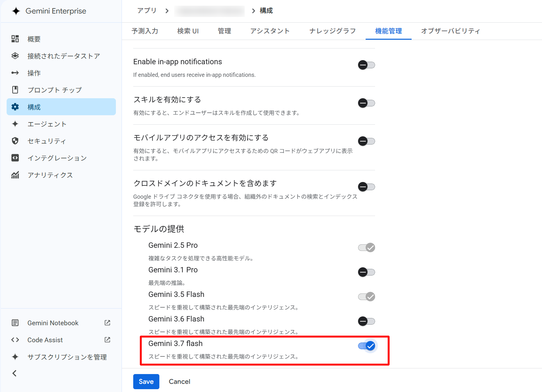Open Code Assist external link icon
Image resolution: width=542 pixels, height=392 pixels.
click(107, 340)
